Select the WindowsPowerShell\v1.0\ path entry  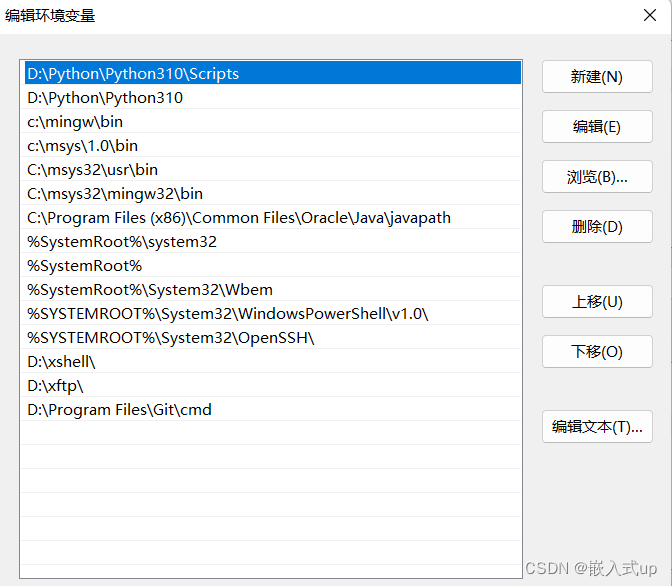coord(273,313)
